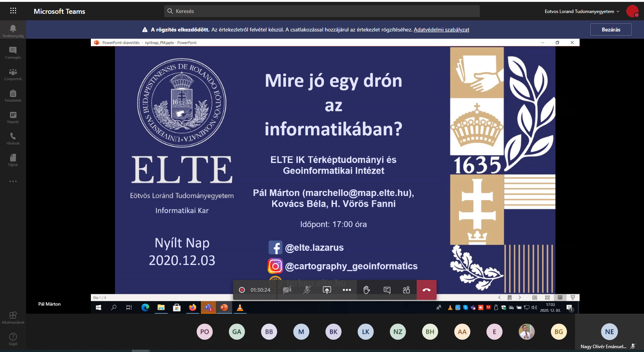This screenshot has height=352, width=644.
Task: Switch to Slide Sorter view in PowerPoint
Action: click(547, 298)
